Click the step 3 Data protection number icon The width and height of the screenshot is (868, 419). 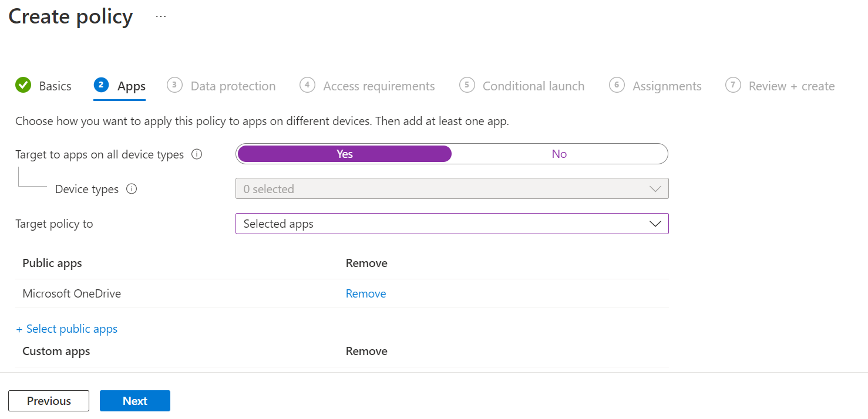(174, 85)
